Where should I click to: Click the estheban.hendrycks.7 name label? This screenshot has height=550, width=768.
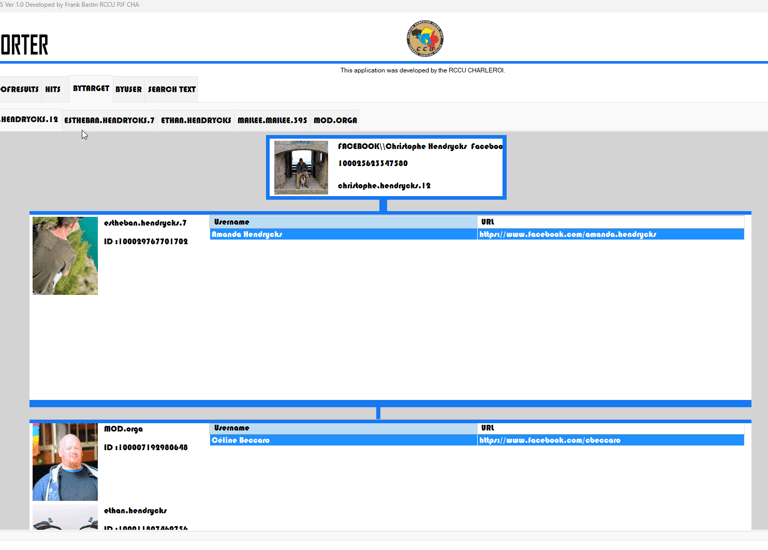pyautogui.click(x=145, y=223)
